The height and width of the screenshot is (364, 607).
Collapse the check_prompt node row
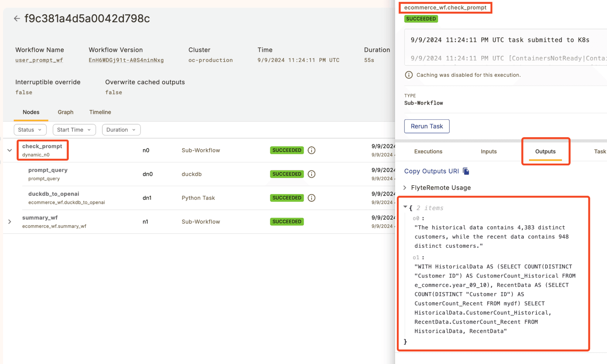point(10,150)
